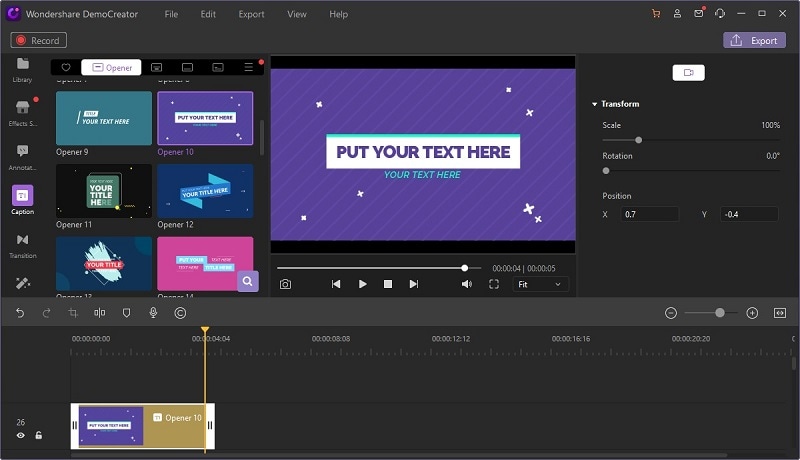
Task: Select the Opener 10 thumbnail
Action: pyautogui.click(x=205, y=118)
